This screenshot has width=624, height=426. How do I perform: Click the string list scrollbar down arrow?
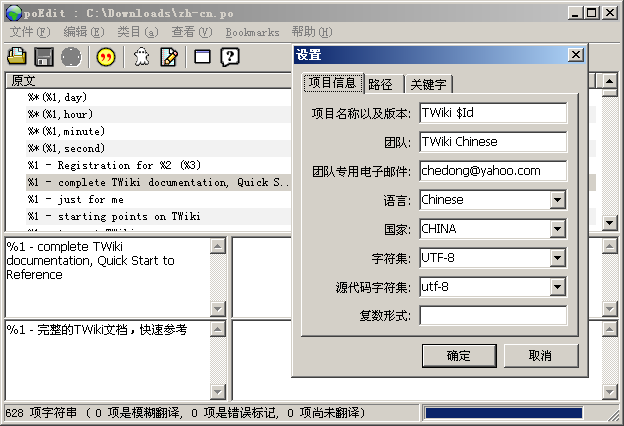(609, 223)
